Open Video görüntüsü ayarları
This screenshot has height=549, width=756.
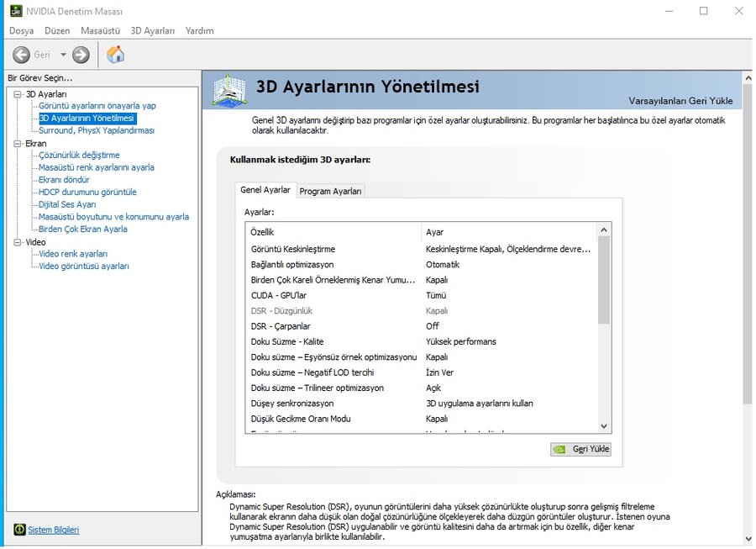pos(84,267)
